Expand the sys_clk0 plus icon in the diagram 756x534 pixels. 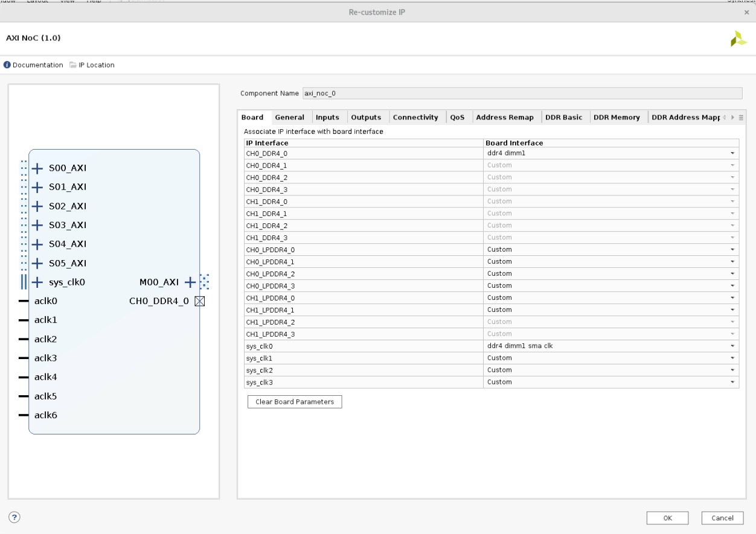[x=37, y=282]
